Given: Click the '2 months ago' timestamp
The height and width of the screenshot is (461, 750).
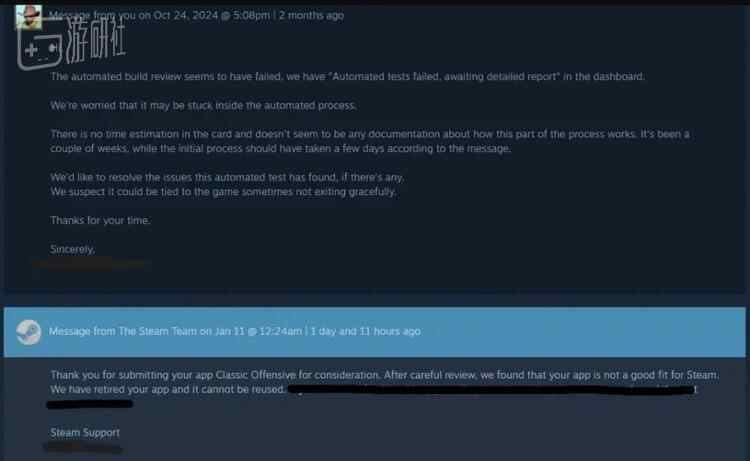Looking at the screenshot, I should tap(311, 15).
